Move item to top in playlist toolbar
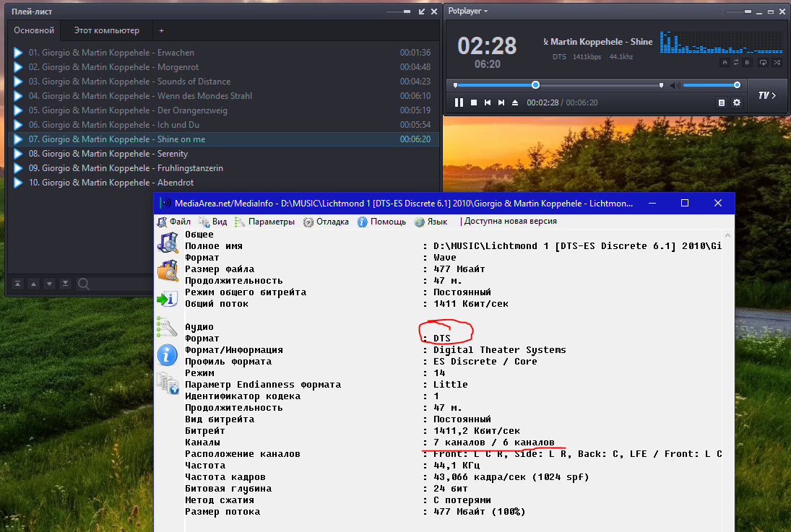This screenshot has height=532, width=791. click(x=17, y=284)
